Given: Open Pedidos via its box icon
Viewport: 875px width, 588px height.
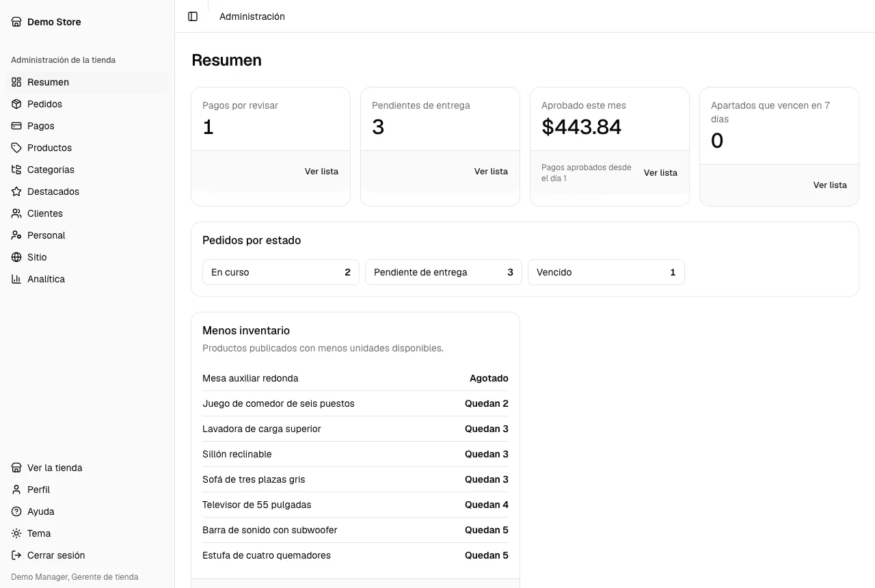Looking at the screenshot, I should (16, 104).
